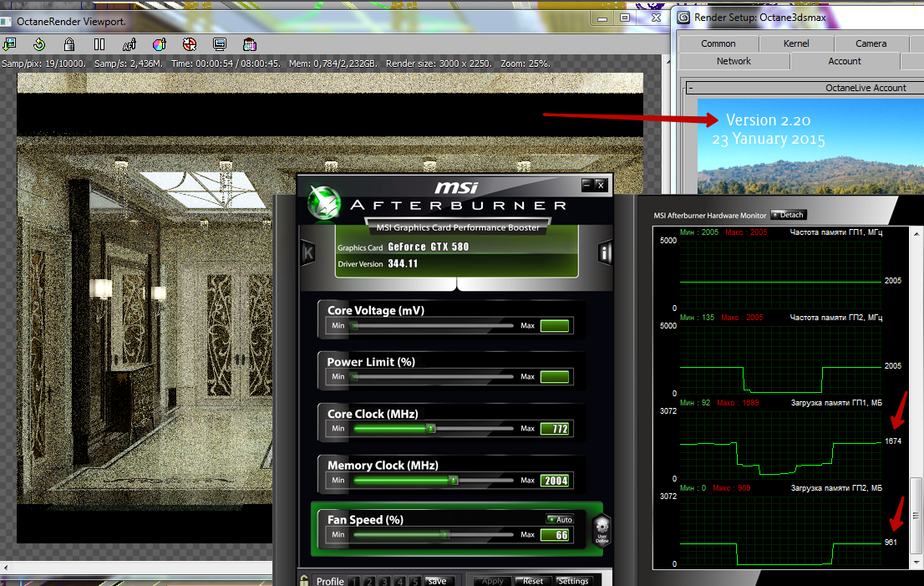Switch to the Network tab
Viewport: 924px width, 586px height.
click(x=734, y=61)
